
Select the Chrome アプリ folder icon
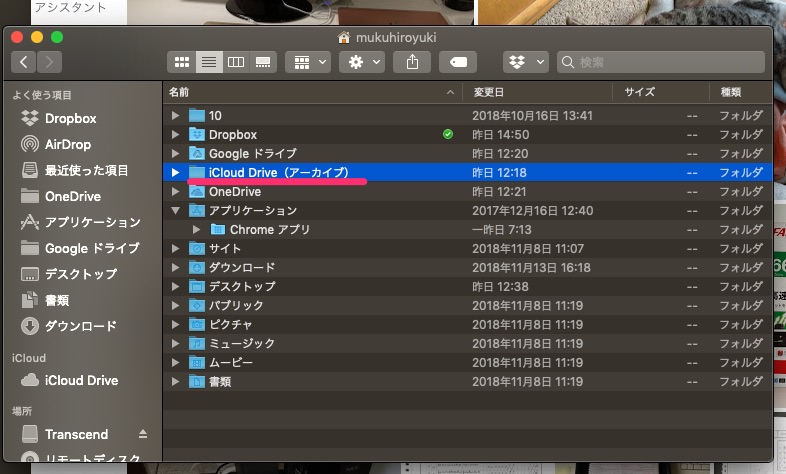point(218,230)
